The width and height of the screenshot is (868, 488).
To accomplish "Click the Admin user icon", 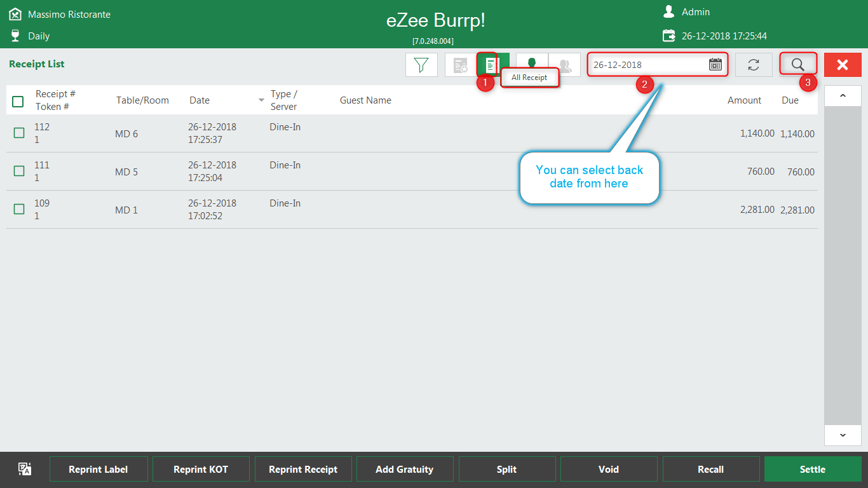I will pyautogui.click(x=668, y=11).
